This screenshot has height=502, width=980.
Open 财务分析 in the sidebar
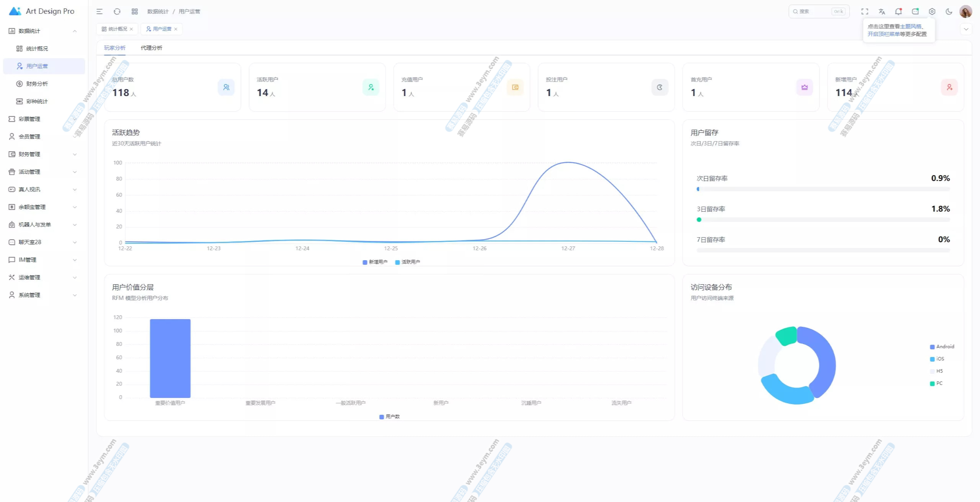[37, 84]
